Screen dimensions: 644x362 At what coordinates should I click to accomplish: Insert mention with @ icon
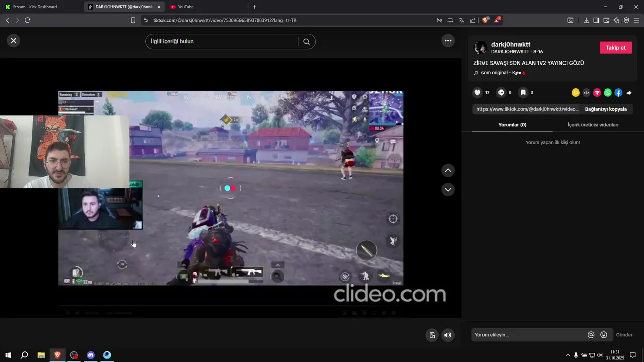(x=591, y=335)
